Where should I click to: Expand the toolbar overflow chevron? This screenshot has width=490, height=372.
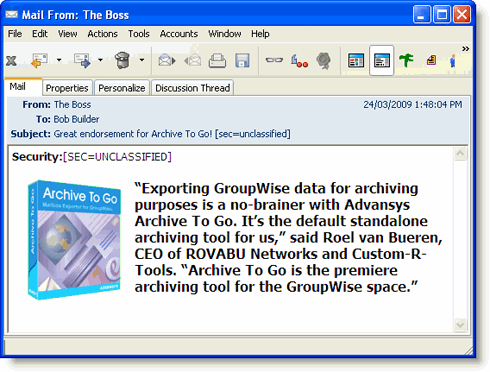[x=466, y=49]
